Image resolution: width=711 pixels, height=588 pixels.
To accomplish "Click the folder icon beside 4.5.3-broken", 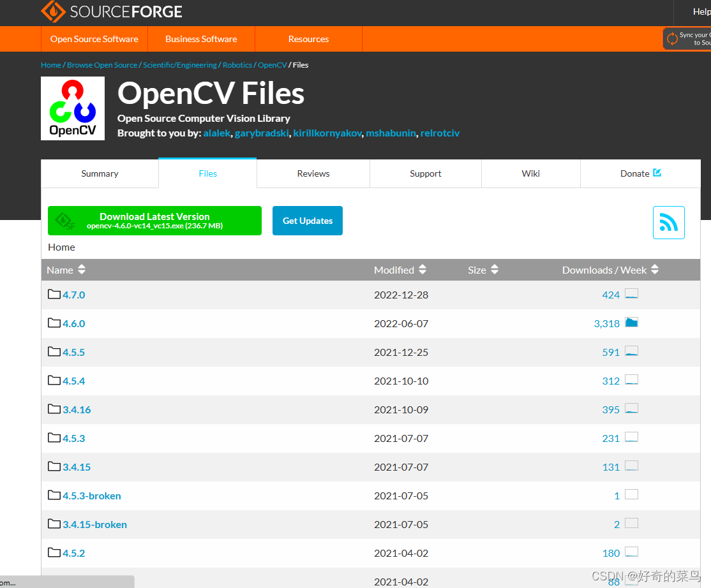I will [x=54, y=494].
